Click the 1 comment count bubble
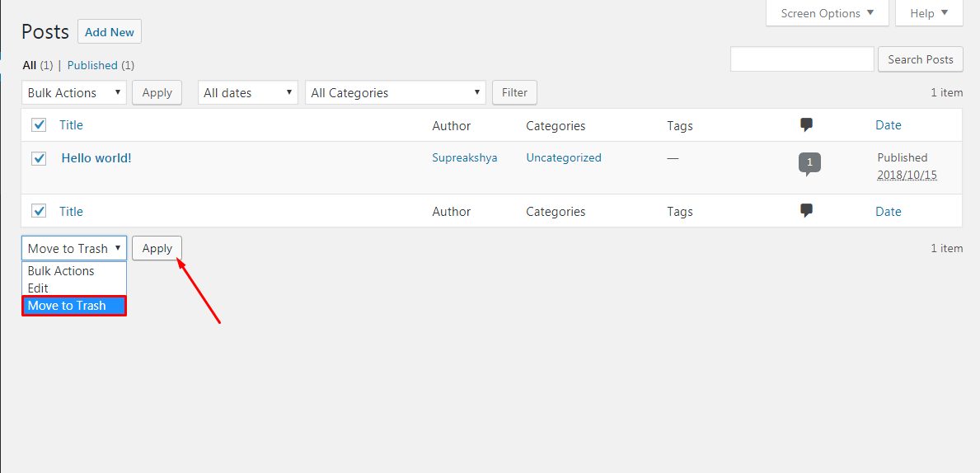The height and width of the screenshot is (473, 980). (x=810, y=163)
